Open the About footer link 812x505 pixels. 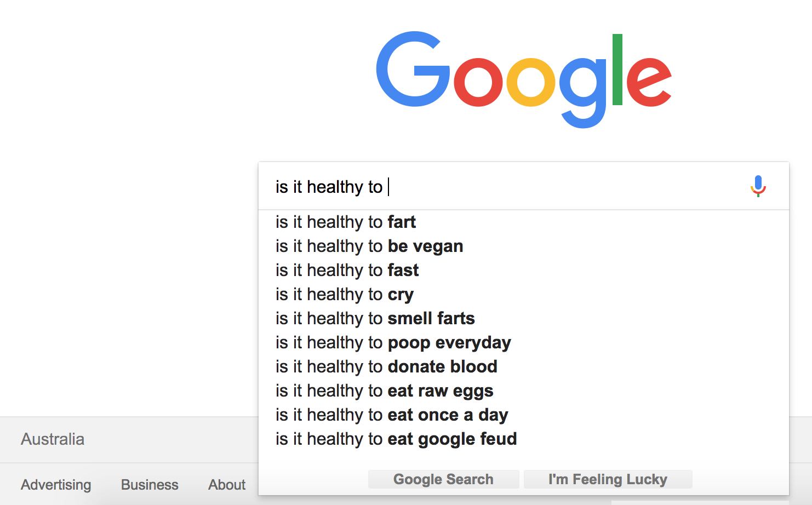[227, 485]
